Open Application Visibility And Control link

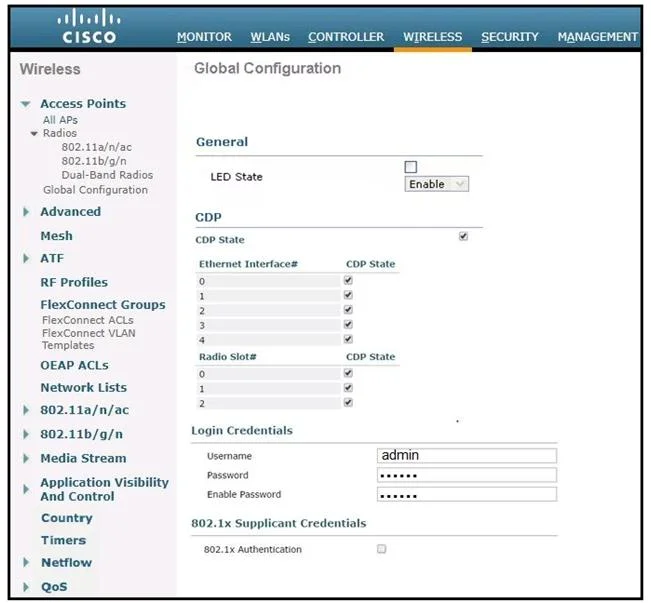[x=104, y=489]
